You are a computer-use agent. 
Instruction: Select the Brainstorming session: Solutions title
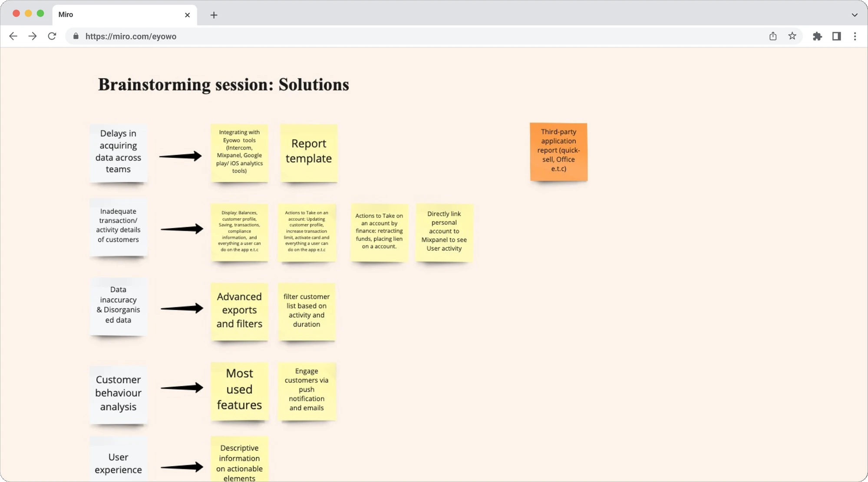coord(224,84)
